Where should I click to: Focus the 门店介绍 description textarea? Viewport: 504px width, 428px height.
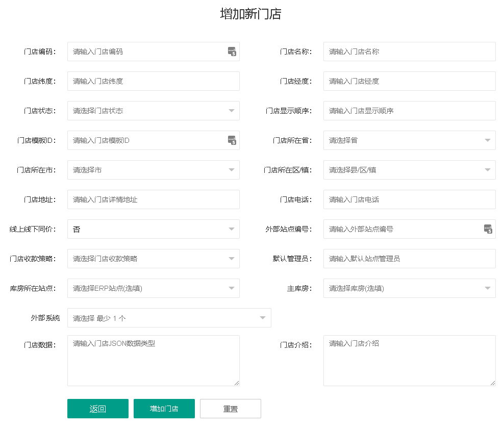(x=409, y=361)
